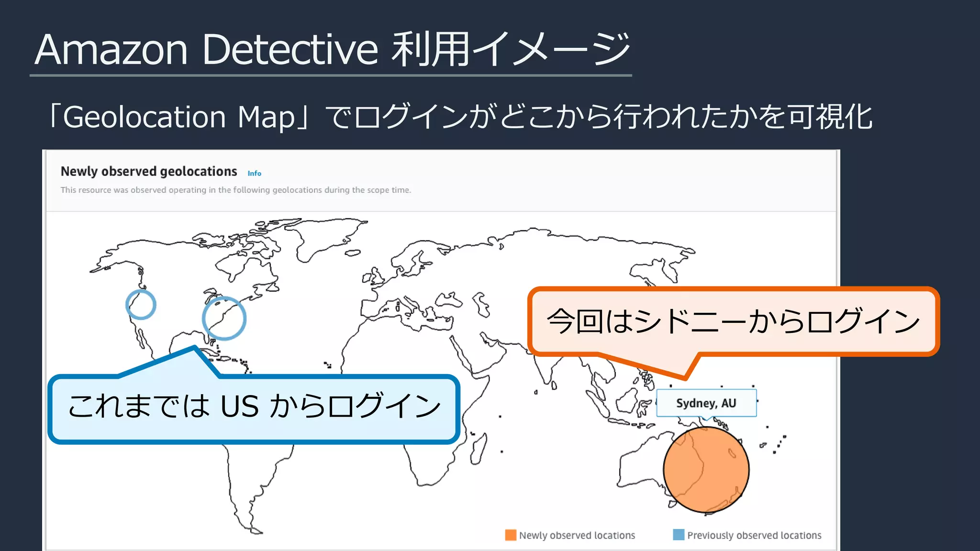Click the Previously observed locations legend text

tap(754, 535)
